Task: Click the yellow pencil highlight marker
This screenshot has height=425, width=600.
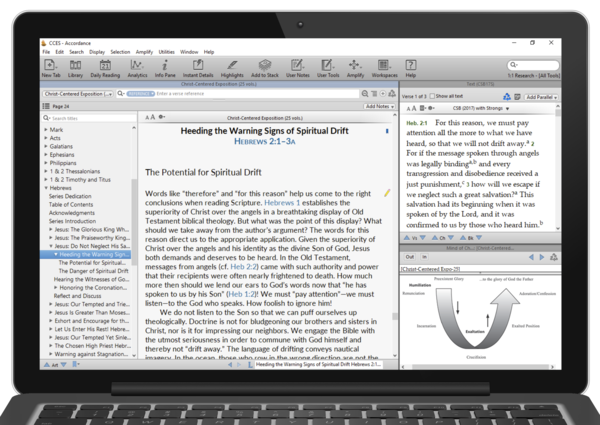Action: point(387,193)
